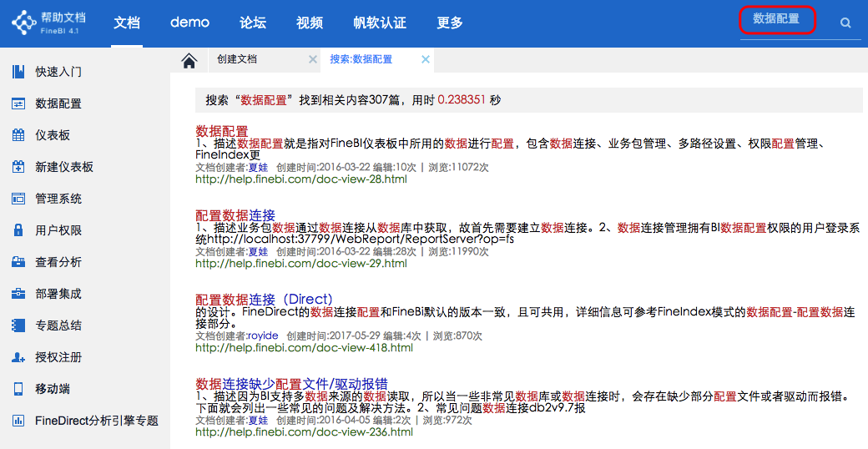Click the FineBI help docs logo
The height and width of the screenshot is (449, 868).
tap(48, 23)
